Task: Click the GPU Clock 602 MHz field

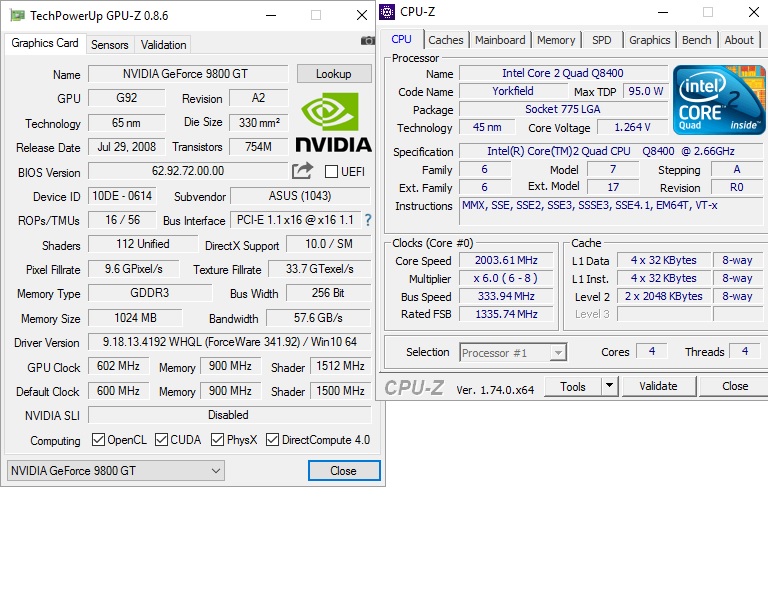Action: click(118, 366)
